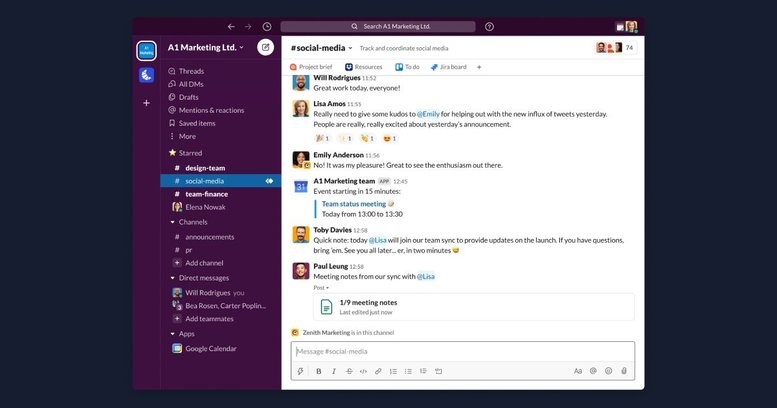The height and width of the screenshot is (408, 777).
Task: Open All DMs in sidebar
Action: coord(186,84)
